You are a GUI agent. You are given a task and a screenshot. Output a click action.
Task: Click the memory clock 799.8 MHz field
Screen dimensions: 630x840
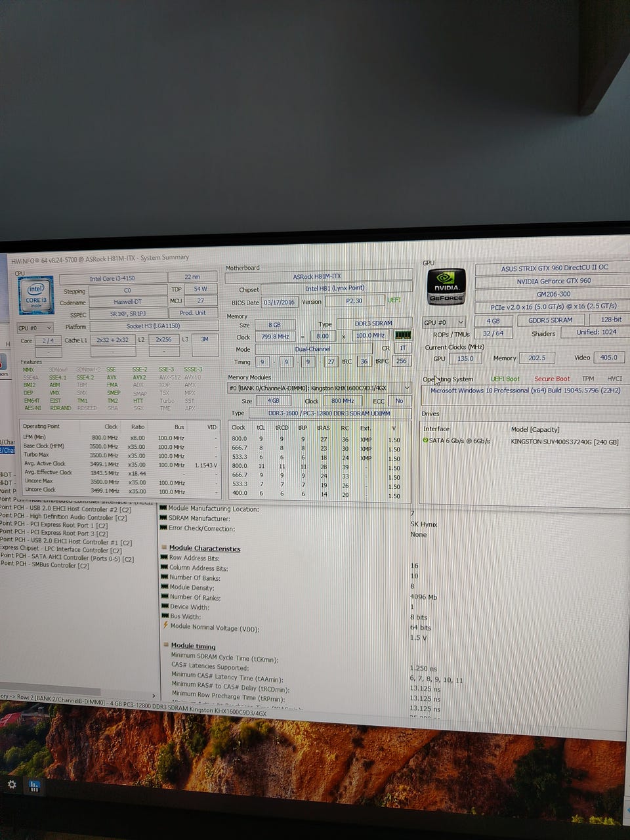coord(274,336)
